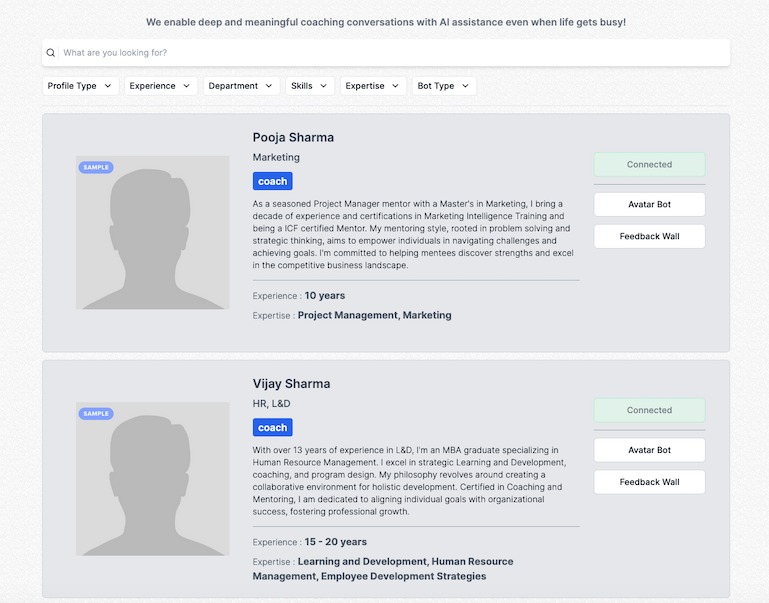
Task: Expand the Bot Type dropdown
Action: click(x=444, y=86)
